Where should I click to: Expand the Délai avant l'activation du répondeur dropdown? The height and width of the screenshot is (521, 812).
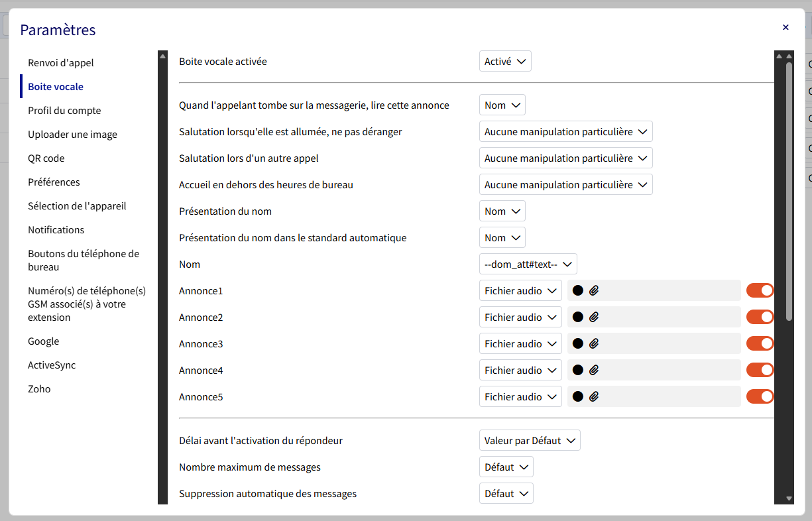tap(530, 441)
